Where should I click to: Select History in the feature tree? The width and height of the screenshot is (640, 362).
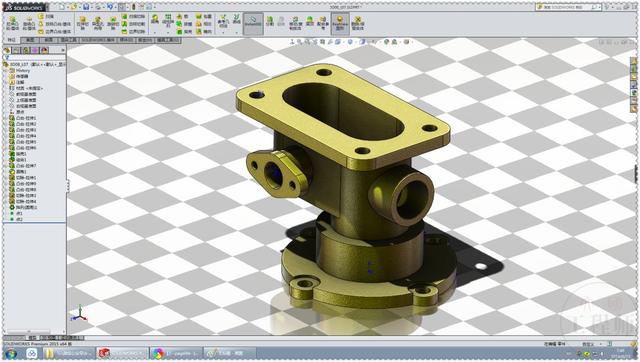point(23,71)
